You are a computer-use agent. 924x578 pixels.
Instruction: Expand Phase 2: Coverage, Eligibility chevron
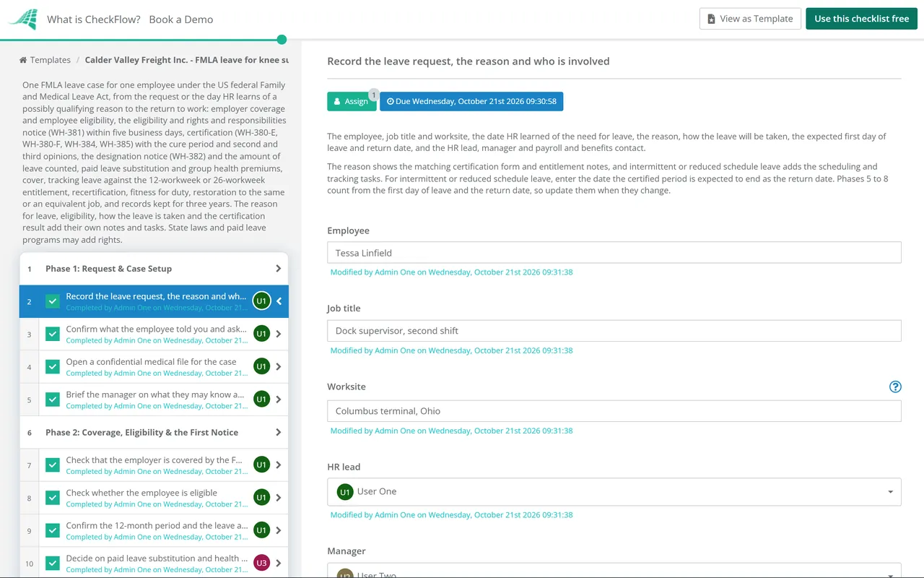pos(279,432)
